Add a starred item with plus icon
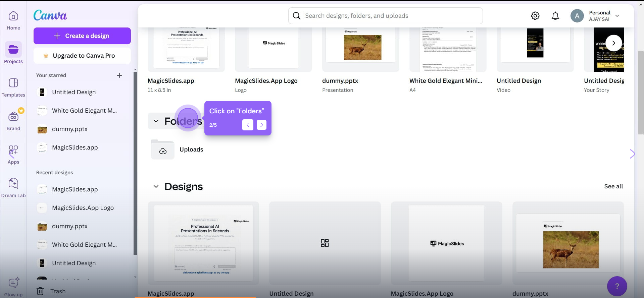644x298 pixels. point(119,75)
